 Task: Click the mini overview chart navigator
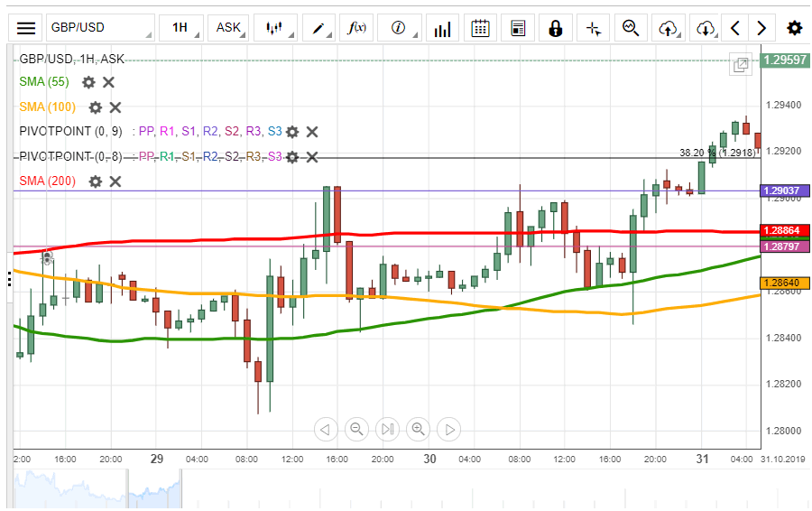(97, 488)
